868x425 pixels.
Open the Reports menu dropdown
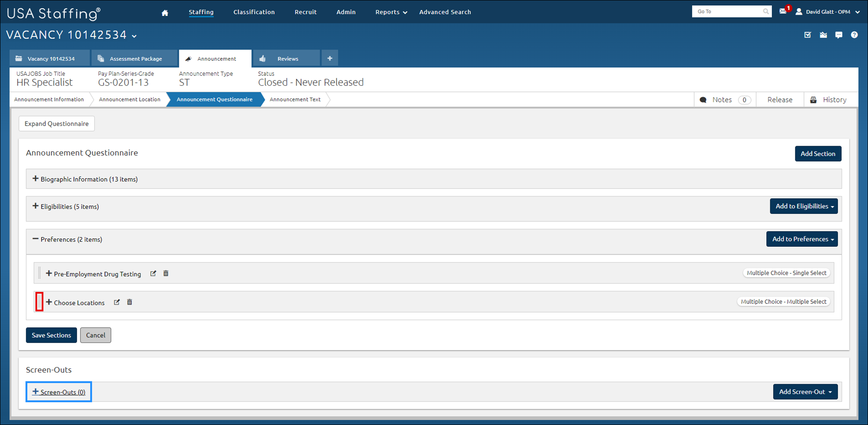pos(391,12)
